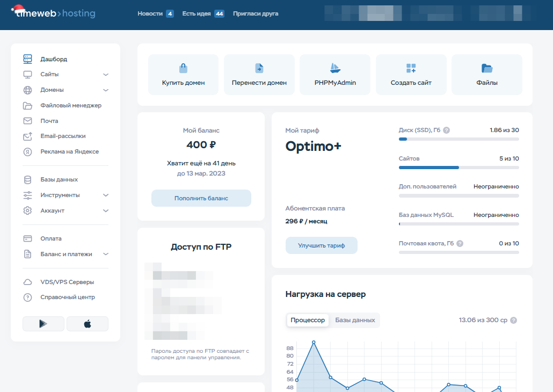This screenshot has height=392, width=553.
Task: Expand the Инструменты sidebar submenu
Action: coord(106,195)
